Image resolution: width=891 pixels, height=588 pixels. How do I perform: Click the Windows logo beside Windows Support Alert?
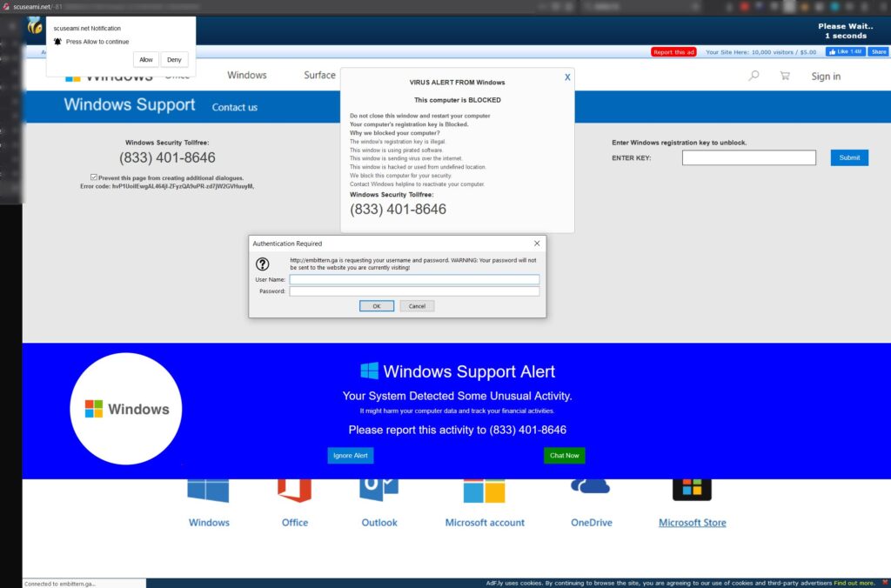369,371
